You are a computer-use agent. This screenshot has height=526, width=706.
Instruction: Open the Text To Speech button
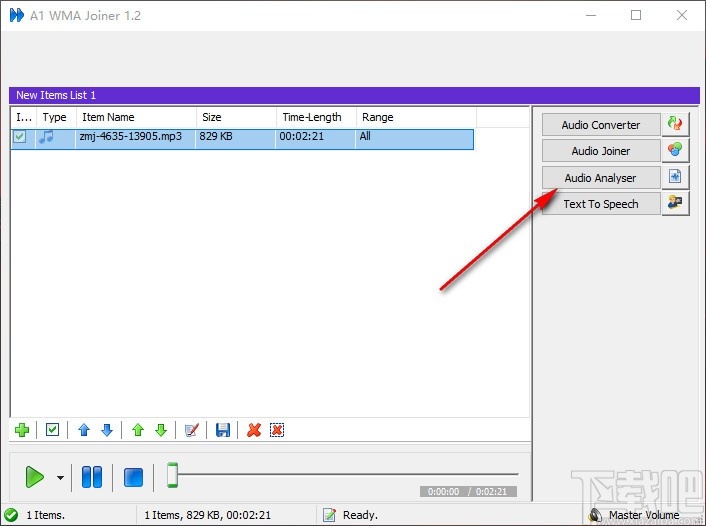tap(601, 204)
